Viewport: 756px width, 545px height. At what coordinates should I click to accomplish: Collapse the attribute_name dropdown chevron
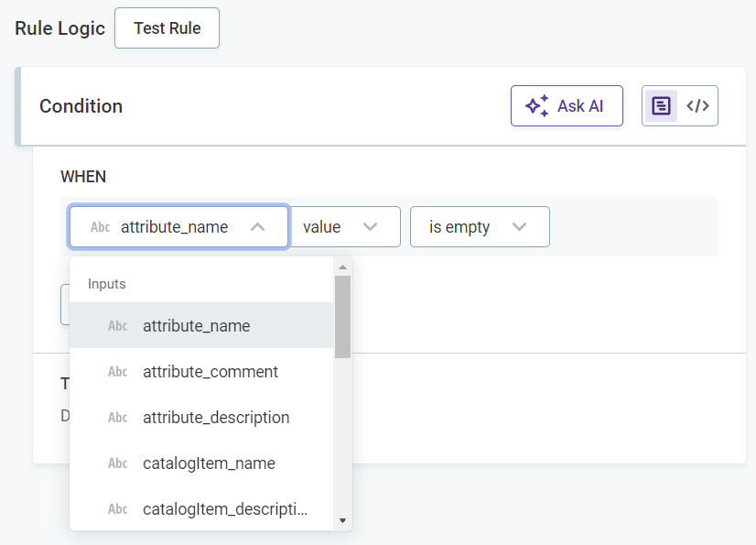(x=258, y=227)
